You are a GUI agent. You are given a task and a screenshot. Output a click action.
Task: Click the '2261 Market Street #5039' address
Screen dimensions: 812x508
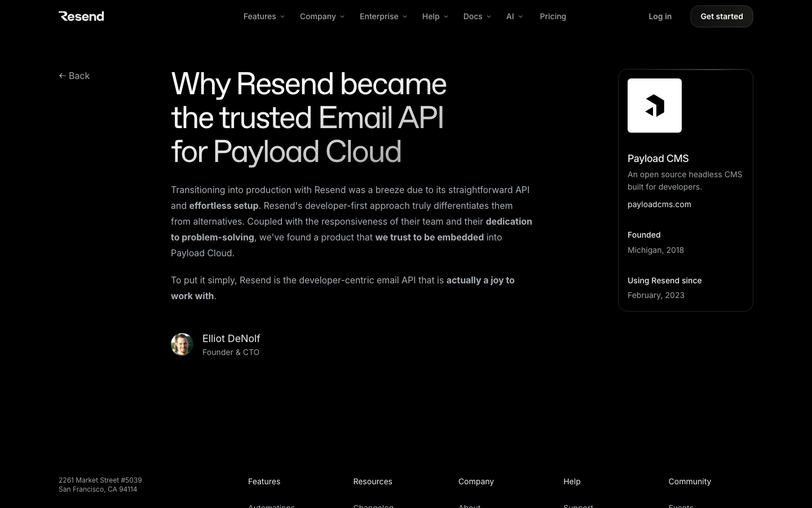coord(100,480)
